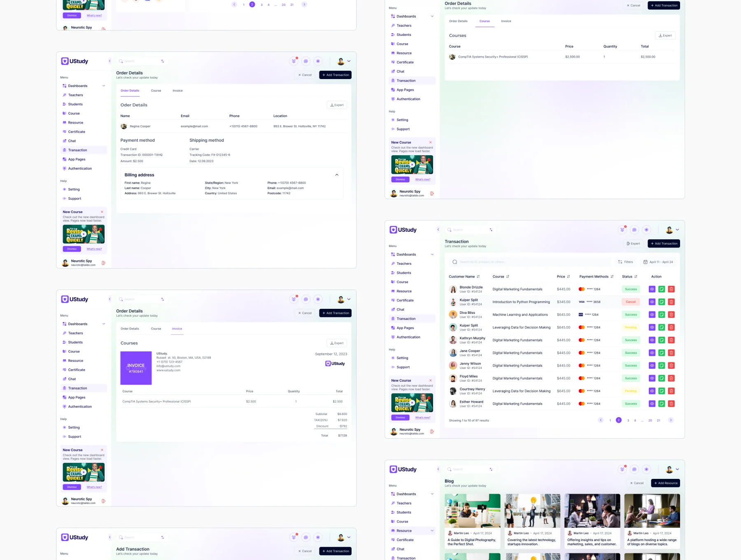This screenshot has width=741, height=560.
Task: Open What's new link in Order Details billing panel
Action: point(94,249)
